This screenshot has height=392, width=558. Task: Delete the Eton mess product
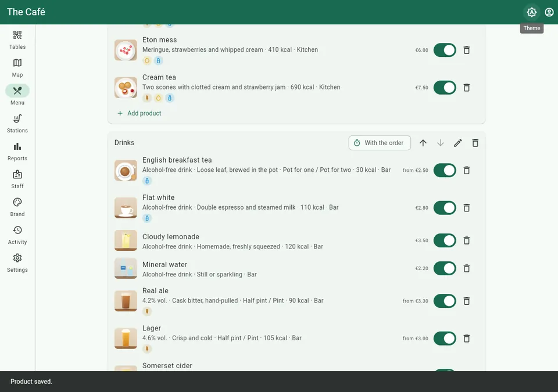467,50
